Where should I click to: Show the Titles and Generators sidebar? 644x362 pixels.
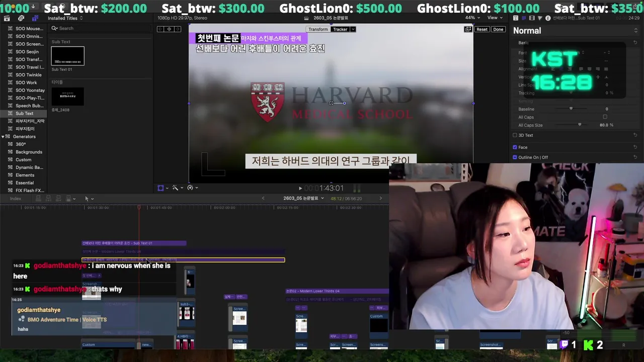(x=35, y=18)
